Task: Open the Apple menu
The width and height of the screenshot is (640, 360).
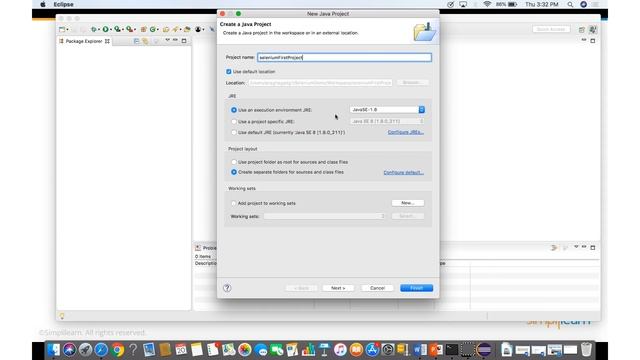Action: click(x=43, y=4)
